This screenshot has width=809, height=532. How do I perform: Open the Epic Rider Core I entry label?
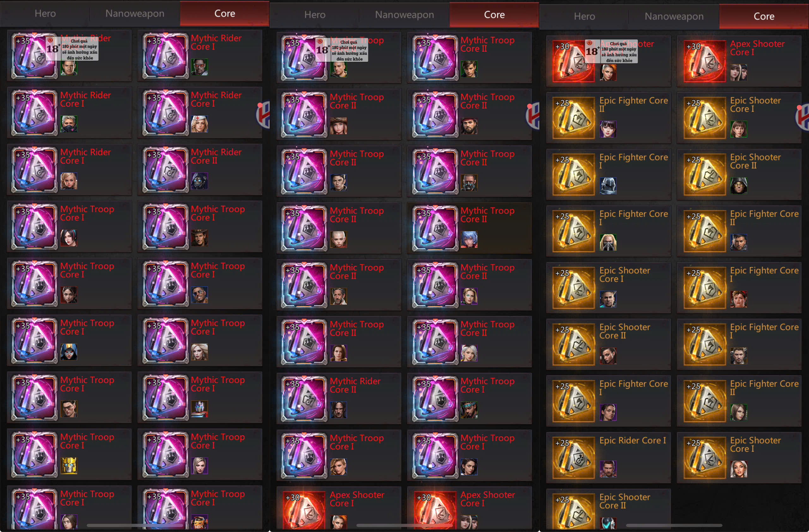[x=632, y=440]
